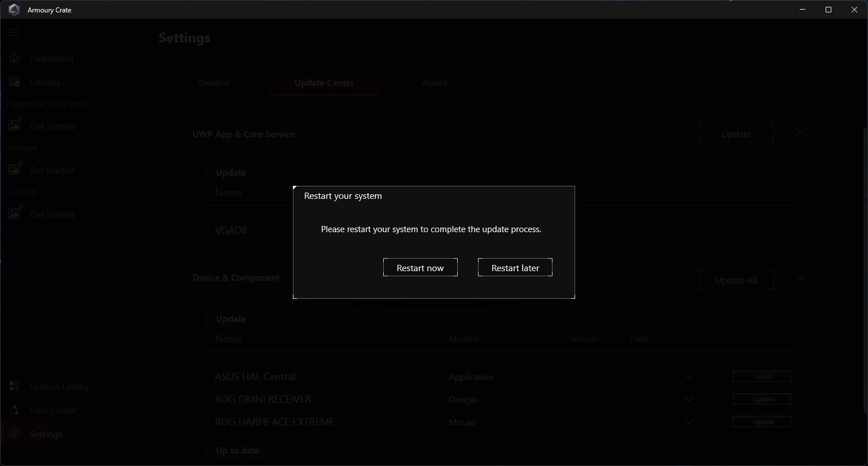Close the Armoury Crate window

tap(854, 10)
